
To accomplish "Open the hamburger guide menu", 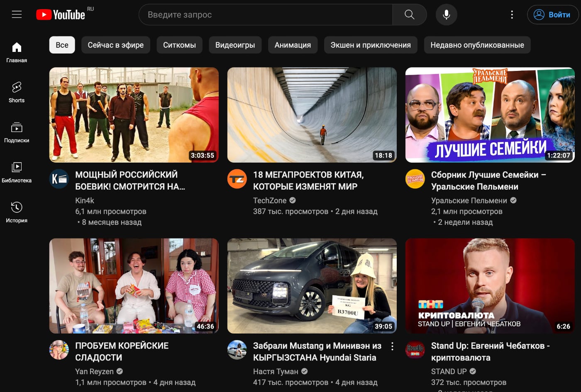I will click(17, 15).
